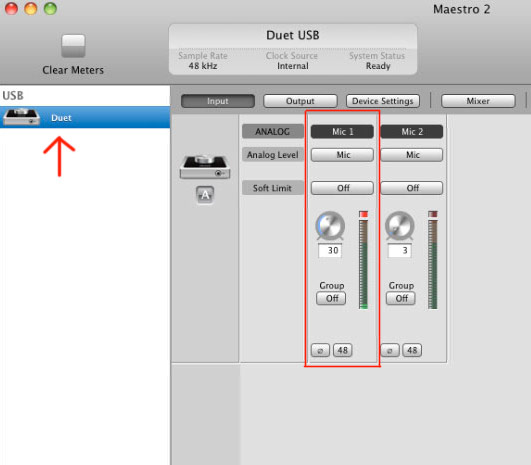Toggle the Mic 2 phase invert button

tap(390, 350)
